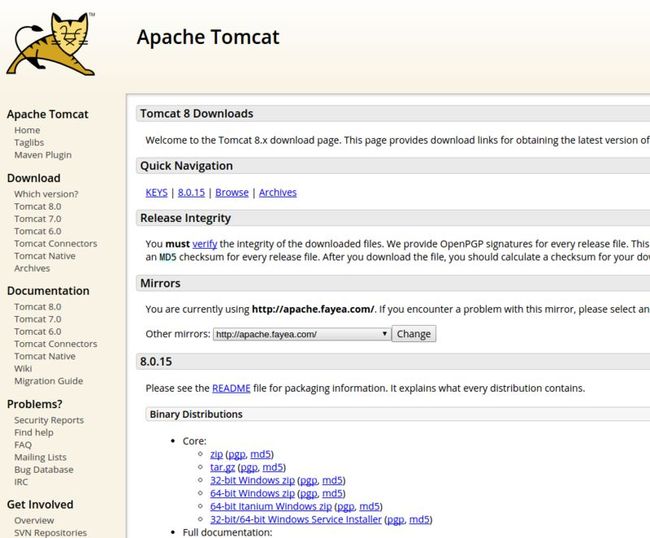This screenshot has height=538, width=650.
Task: Follow the verify integrity link
Action: tap(204, 244)
